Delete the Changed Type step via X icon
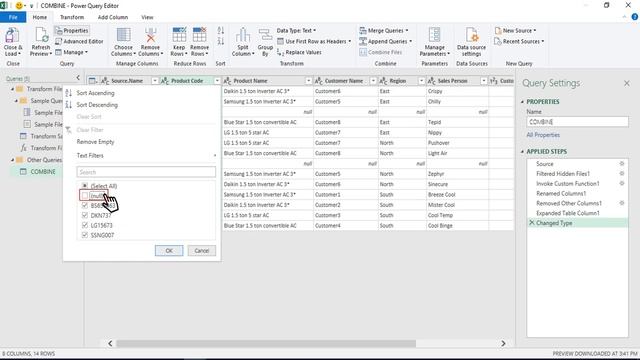Screen dimensions: 640x360 tap(531, 223)
